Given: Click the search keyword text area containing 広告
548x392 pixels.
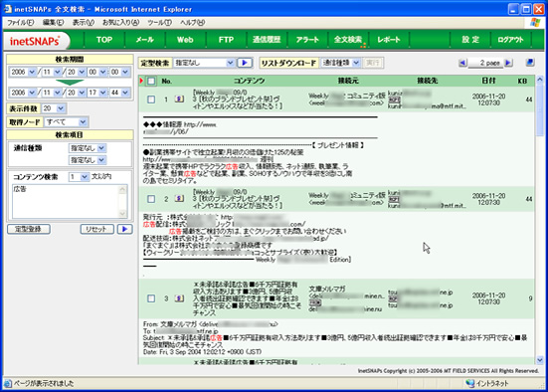Looking at the screenshot, I should (70, 201).
